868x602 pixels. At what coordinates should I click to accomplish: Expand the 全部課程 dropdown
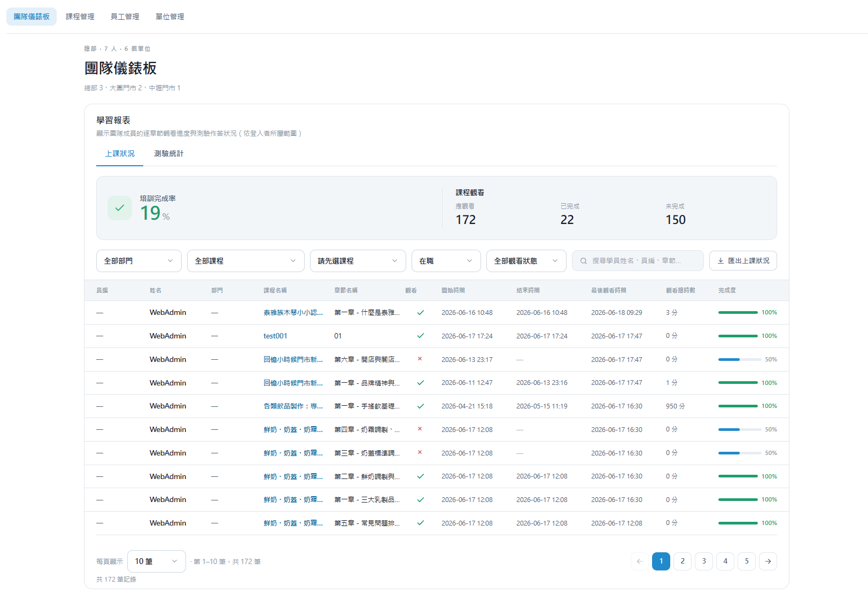click(x=246, y=261)
